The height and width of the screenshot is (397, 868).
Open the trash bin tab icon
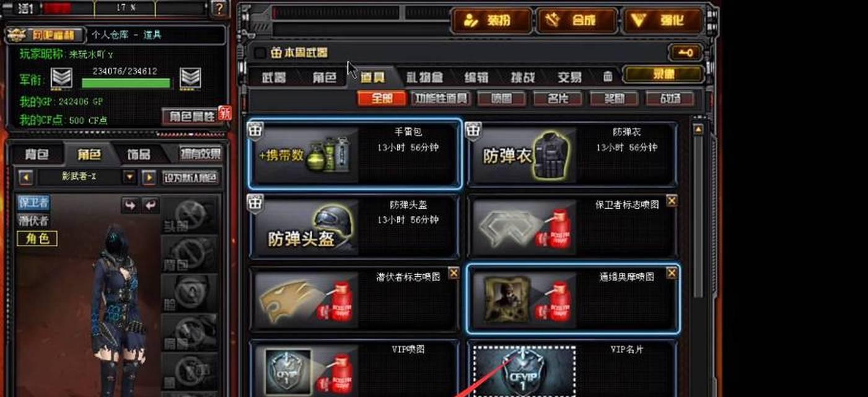(608, 78)
